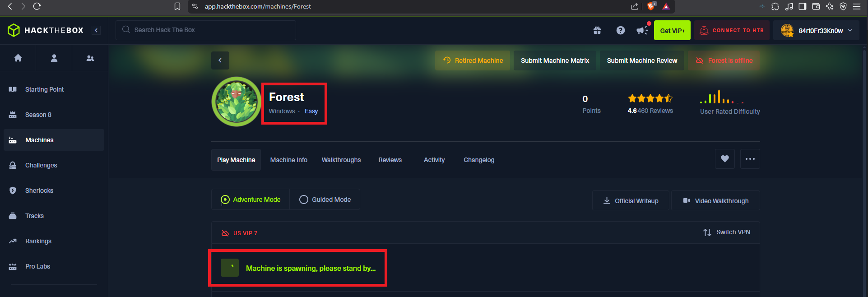868x297 pixels.
Task: Switch to the Machine Info tab
Action: 289,160
